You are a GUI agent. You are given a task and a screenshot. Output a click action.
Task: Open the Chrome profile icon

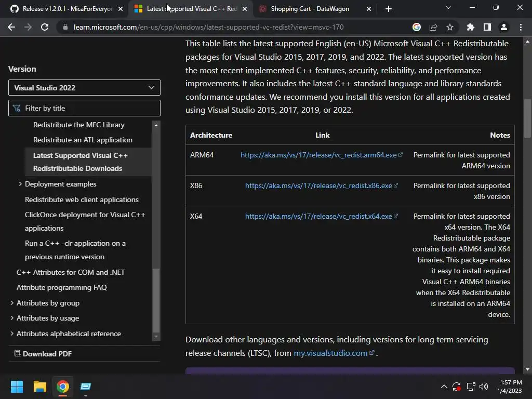pos(504,27)
